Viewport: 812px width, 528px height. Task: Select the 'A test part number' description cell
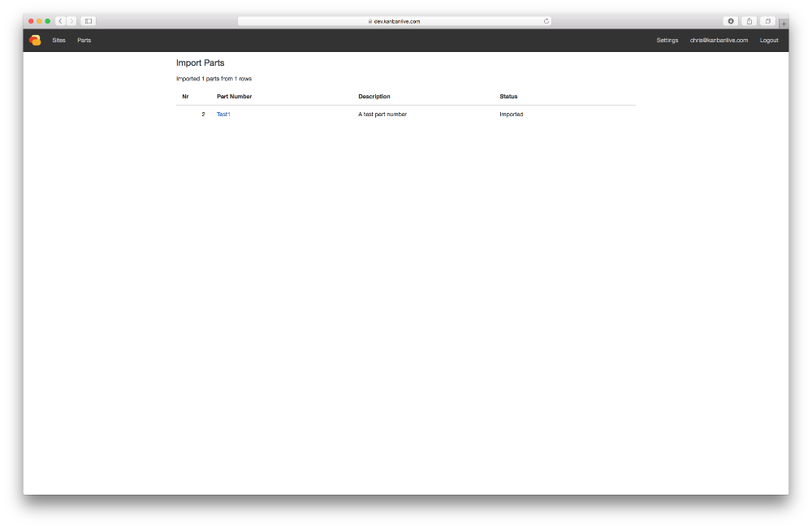coord(382,115)
